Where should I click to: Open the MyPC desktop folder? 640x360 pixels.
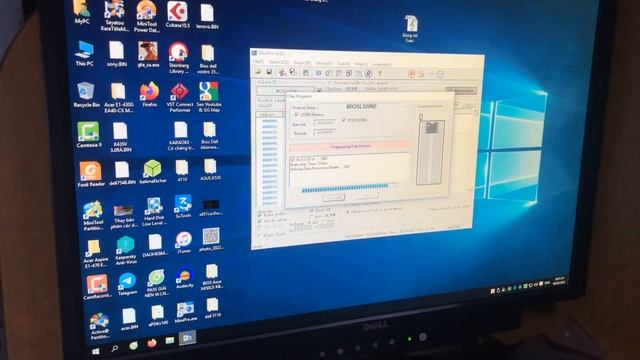(x=82, y=11)
